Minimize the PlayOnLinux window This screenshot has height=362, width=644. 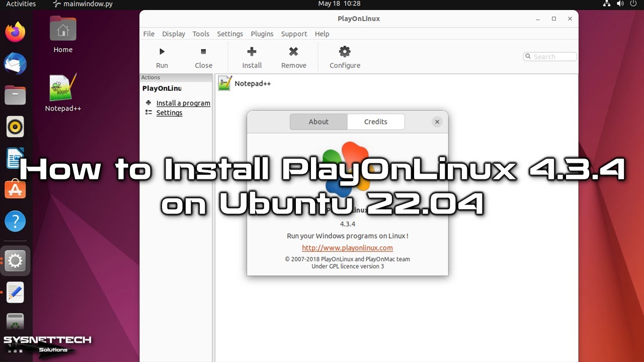click(x=538, y=19)
